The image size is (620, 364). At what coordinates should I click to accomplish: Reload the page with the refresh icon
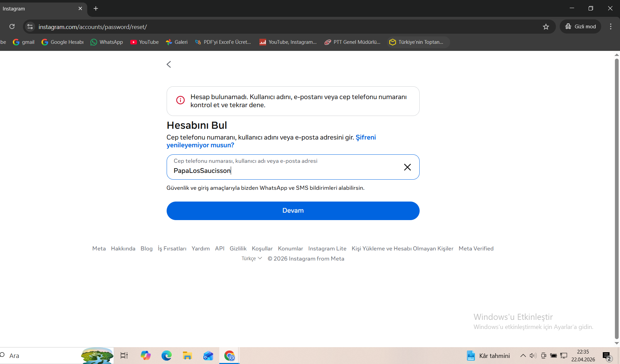(x=12, y=27)
